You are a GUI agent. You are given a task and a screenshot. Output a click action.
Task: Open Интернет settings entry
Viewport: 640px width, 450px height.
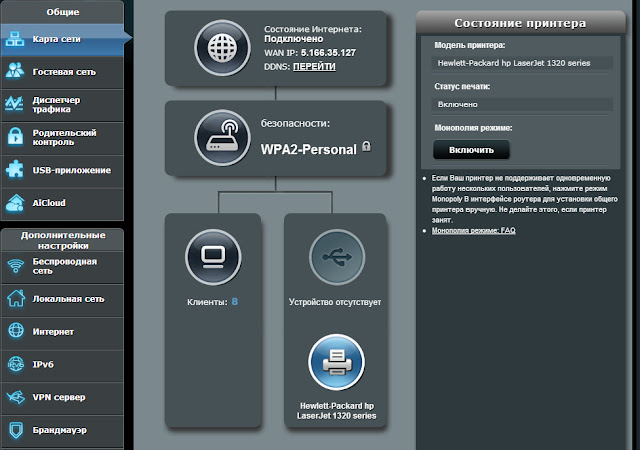click(x=62, y=332)
